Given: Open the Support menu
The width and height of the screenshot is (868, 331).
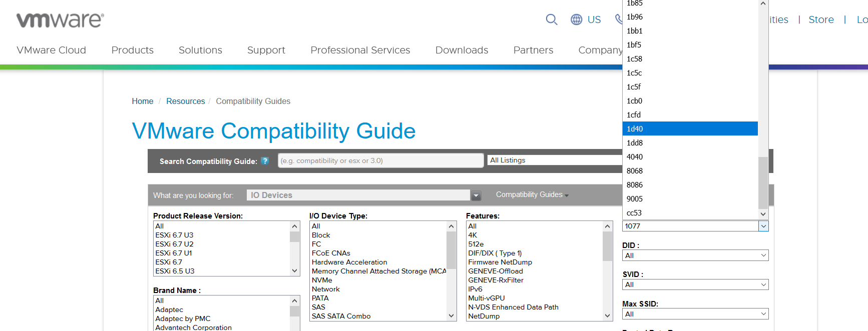Looking at the screenshot, I should tap(266, 50).
